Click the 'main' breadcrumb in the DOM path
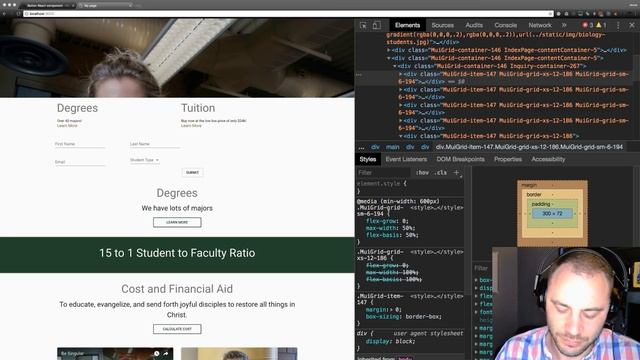640x360 pixels. (x=393, y=147)
